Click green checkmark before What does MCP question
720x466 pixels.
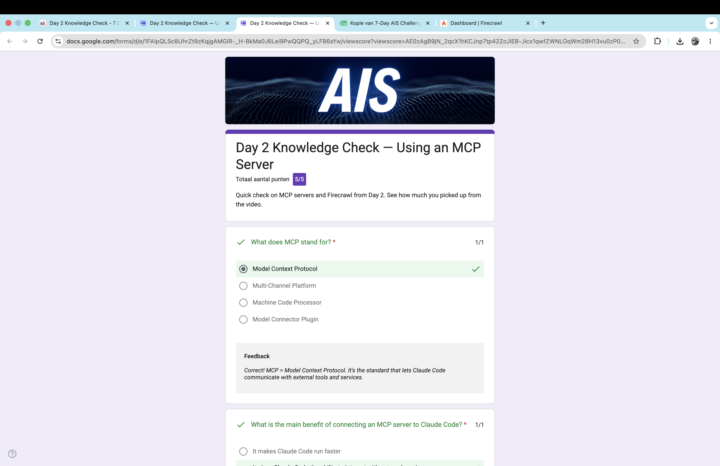[241, 242]
